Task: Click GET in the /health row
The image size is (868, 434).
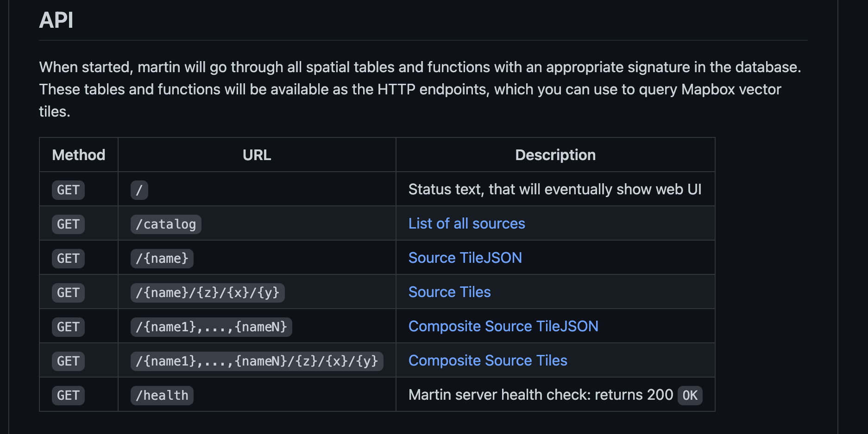Action: 68,396
